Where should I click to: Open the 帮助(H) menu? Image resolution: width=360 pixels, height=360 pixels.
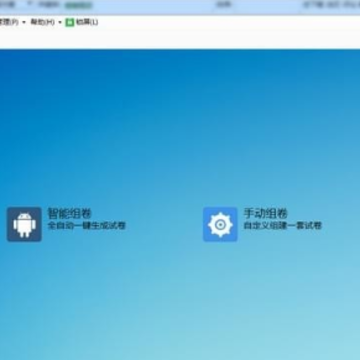42,22
